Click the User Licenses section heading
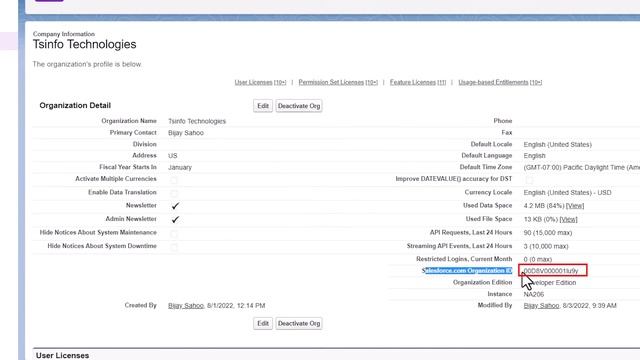Screen dimensions: 640x360 click(x=62, y=356)
